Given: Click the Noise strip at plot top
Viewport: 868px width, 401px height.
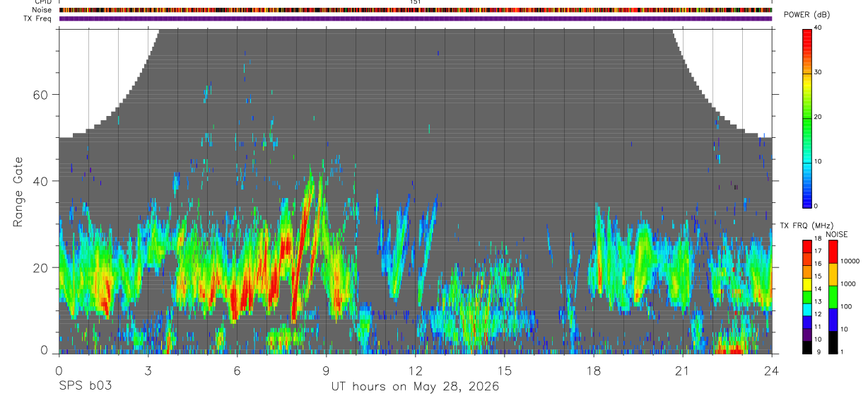Looking at the screenshot, I should pos(416,10).
